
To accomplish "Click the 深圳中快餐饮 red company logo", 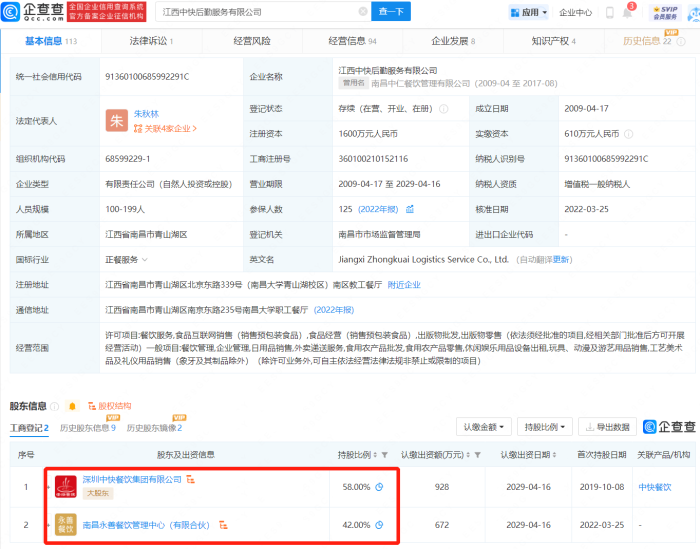I will coord(66,487).
